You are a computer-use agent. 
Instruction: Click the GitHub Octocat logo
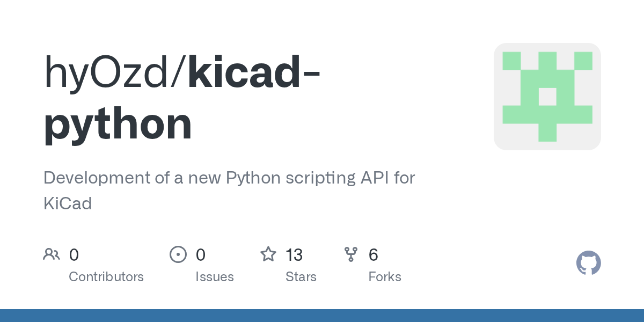coord(588,263)
